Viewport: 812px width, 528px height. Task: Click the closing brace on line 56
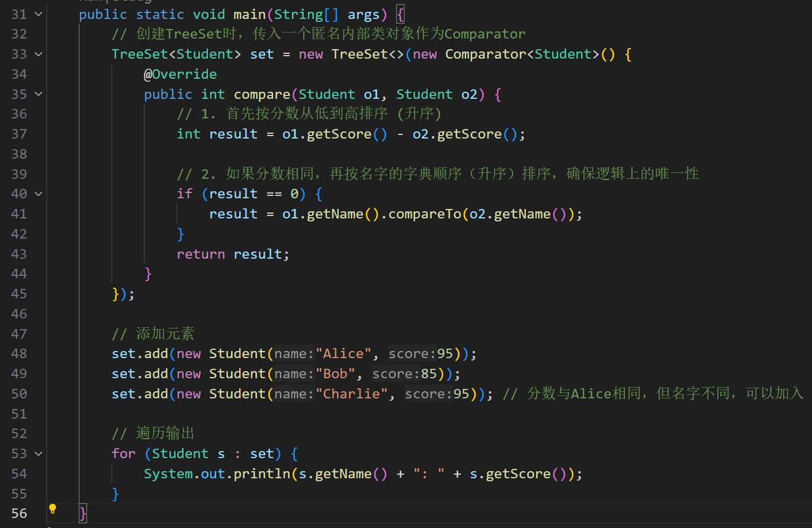83,514
